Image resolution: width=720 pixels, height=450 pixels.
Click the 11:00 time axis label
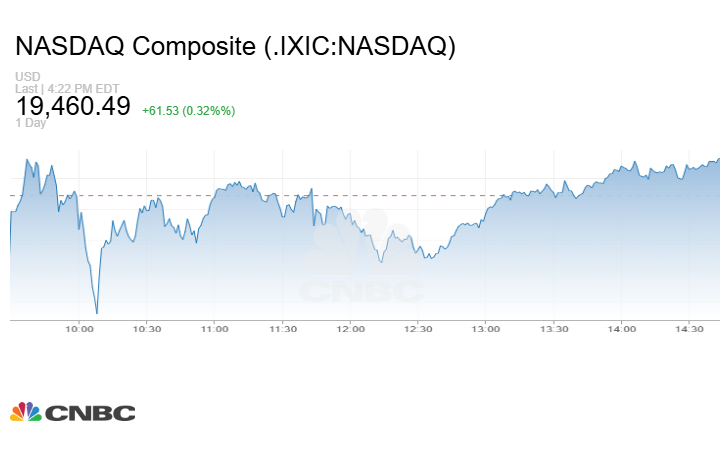pos(214,329)
